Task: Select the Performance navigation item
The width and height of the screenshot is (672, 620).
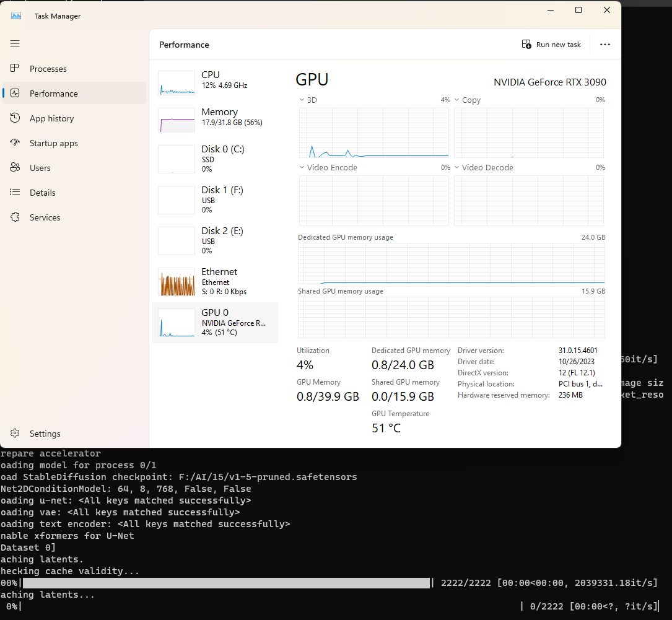Action: tap(54, 94)
